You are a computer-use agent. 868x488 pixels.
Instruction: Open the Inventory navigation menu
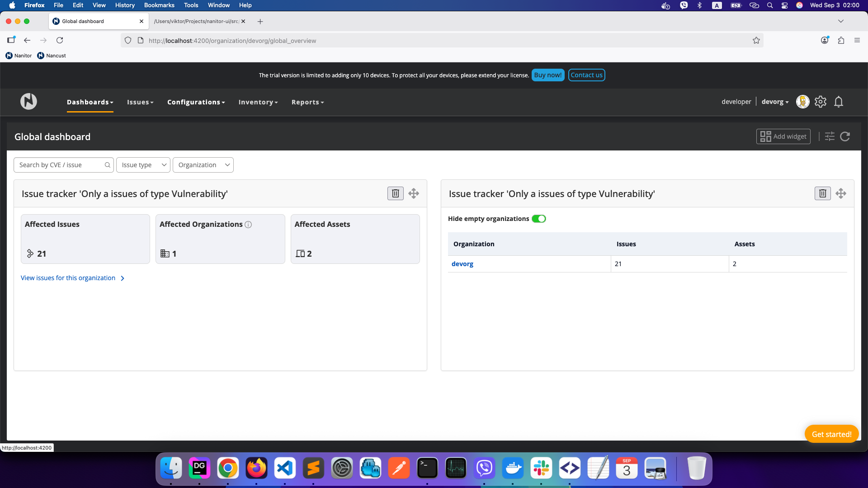[x=258, y=103]
